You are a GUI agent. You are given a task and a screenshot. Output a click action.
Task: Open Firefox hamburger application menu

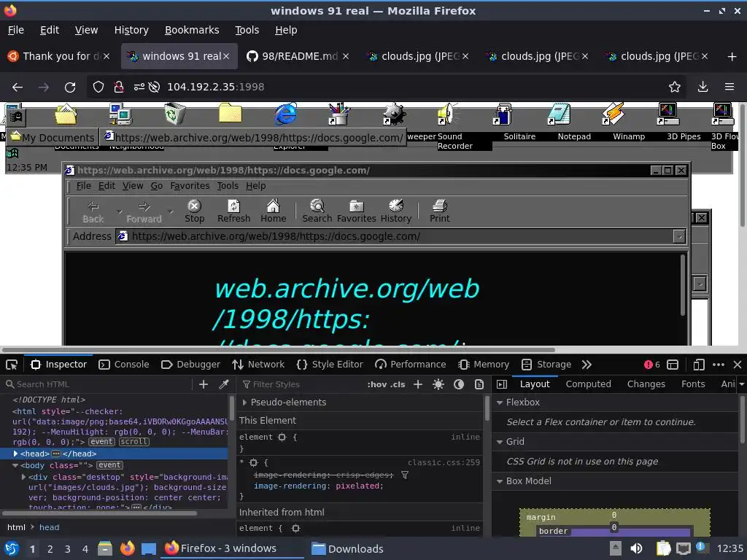tap(729, 87)
